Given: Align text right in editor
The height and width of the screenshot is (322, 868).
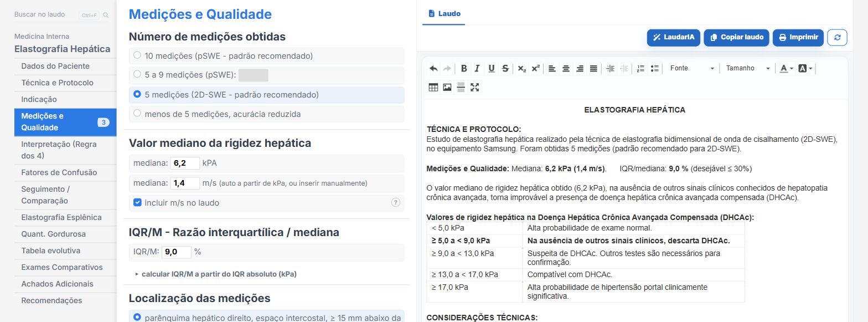Looking at the screenshot, I should coord(580,68).
